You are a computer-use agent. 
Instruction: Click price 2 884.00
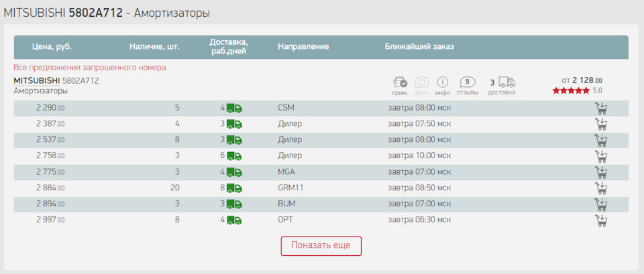pyautogui.click(x=50, y=188)
